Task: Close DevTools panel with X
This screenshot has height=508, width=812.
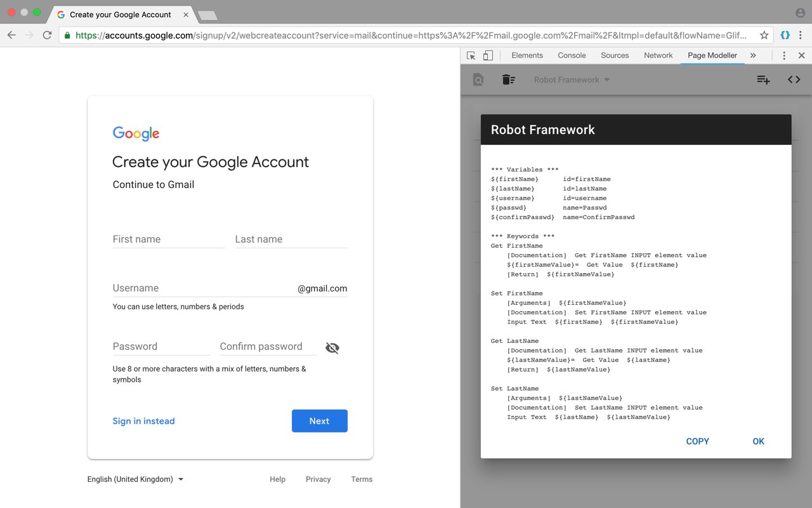Action: [x=801, y=55]
